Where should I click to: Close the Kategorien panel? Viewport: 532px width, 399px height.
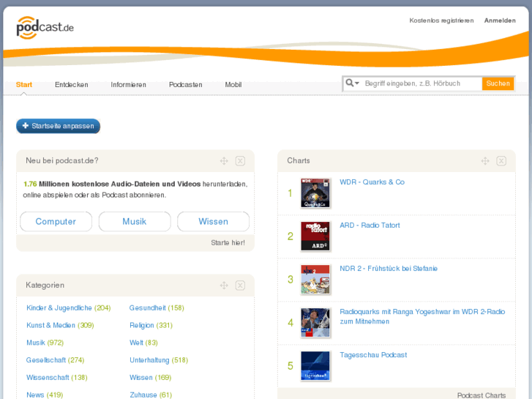click(x=240, y=286)
